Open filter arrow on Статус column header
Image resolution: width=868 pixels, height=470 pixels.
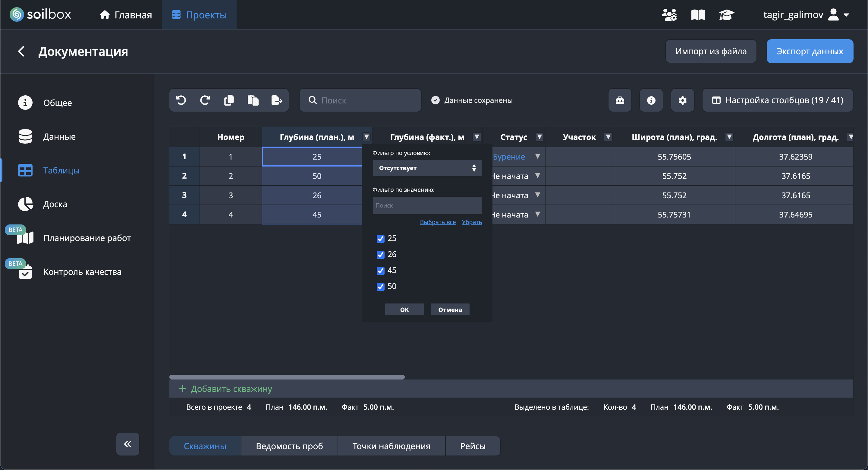coord(539,137)
